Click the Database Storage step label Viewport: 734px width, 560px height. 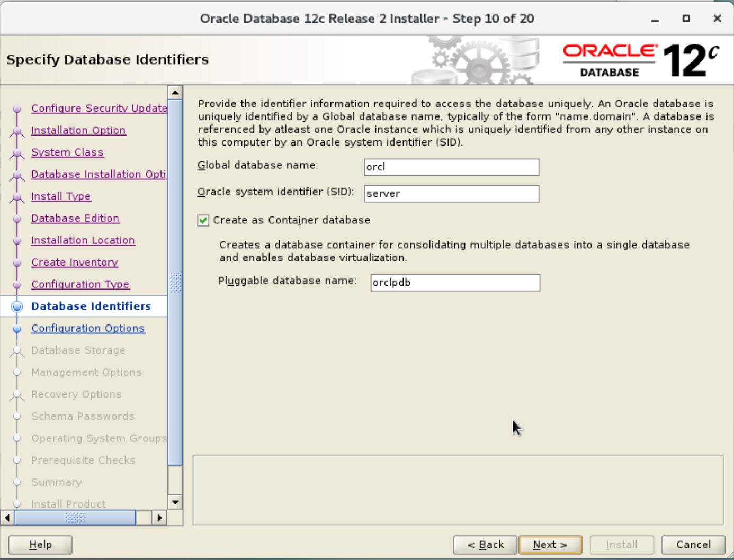pos(78,350)
